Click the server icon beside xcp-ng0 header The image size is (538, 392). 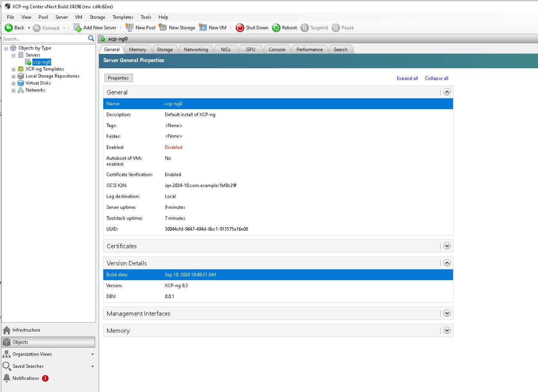pos(102,39)
